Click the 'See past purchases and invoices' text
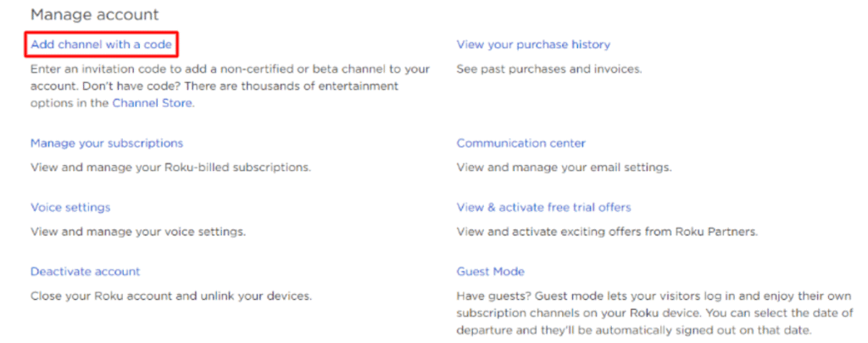The width and height of the screenshot is (868, 343). click(x=549, y=69)
